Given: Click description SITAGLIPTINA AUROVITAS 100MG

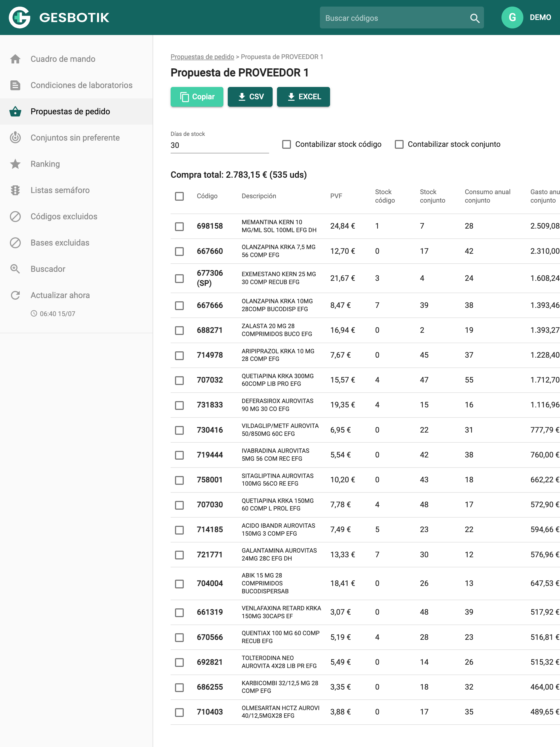Looking at the screenshot, I should coord(277,480).
